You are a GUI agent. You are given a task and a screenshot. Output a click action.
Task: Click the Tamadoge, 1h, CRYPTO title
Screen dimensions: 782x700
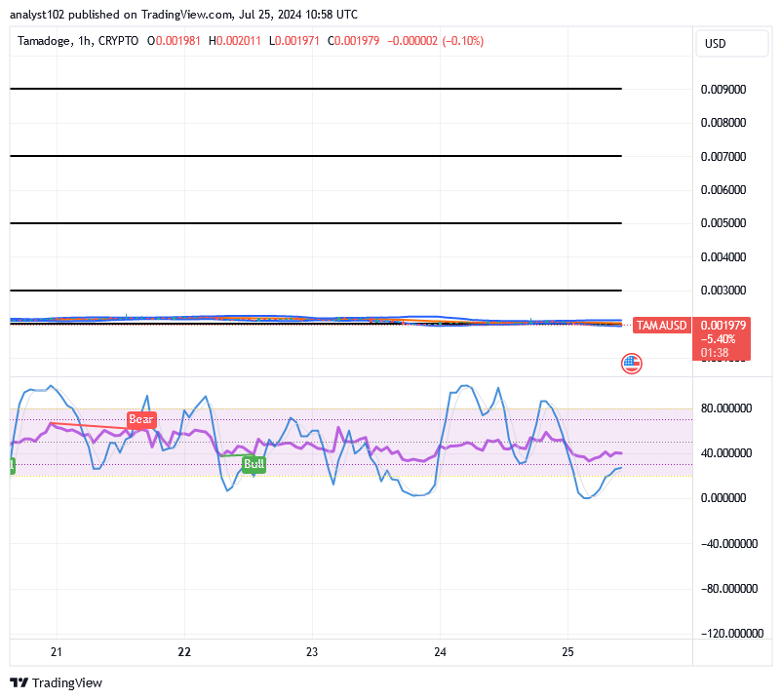click(78, 41)
